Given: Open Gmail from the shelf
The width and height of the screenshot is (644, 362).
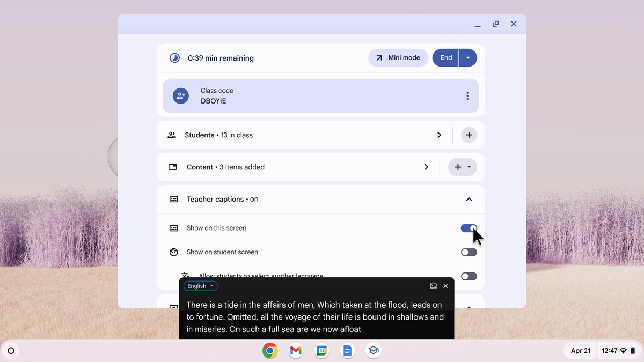Looking at the screenshot, I should coord(296,351).
